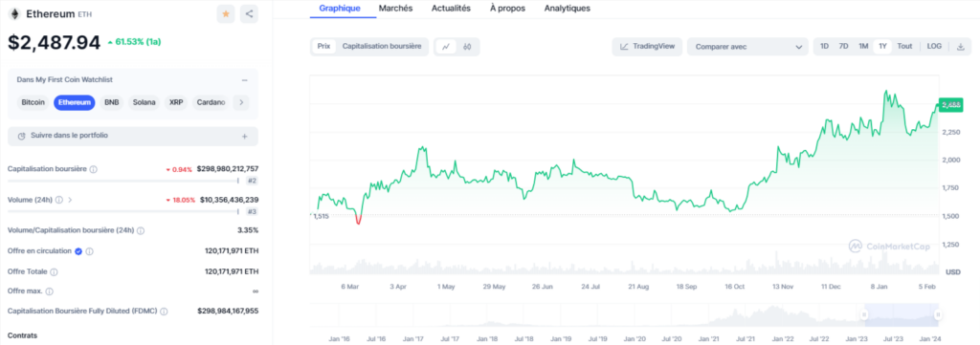The height and width of the screenshot is (345, 980).
Task: Click the $2,487.94 price text
Action: coord(55,42)
